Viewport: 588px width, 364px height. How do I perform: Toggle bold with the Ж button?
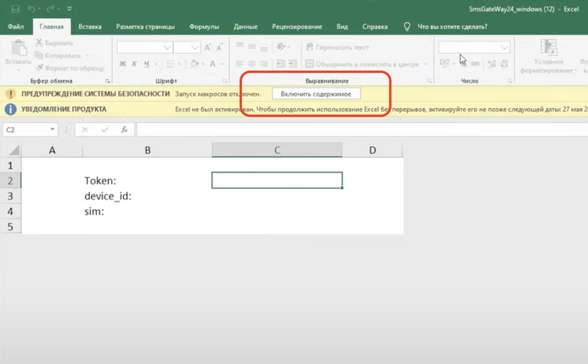tap(122, 64)
